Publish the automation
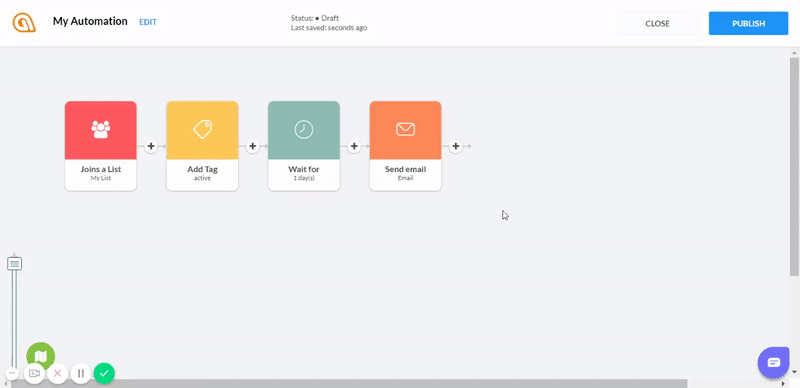The height and width of the screenshot is (388, 800). pyautogui.click(x=748, y=23)
